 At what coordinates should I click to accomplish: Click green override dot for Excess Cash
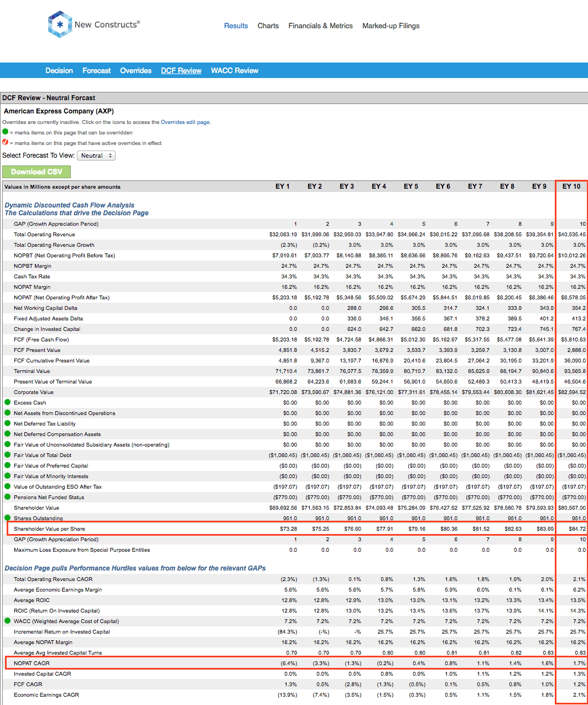click(x=8, y=402)
